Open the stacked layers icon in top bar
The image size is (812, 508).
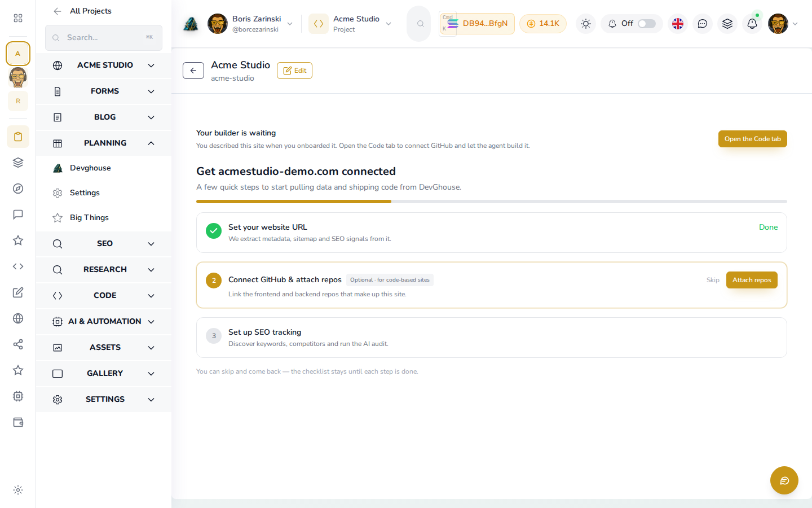[x=727, y=24]
